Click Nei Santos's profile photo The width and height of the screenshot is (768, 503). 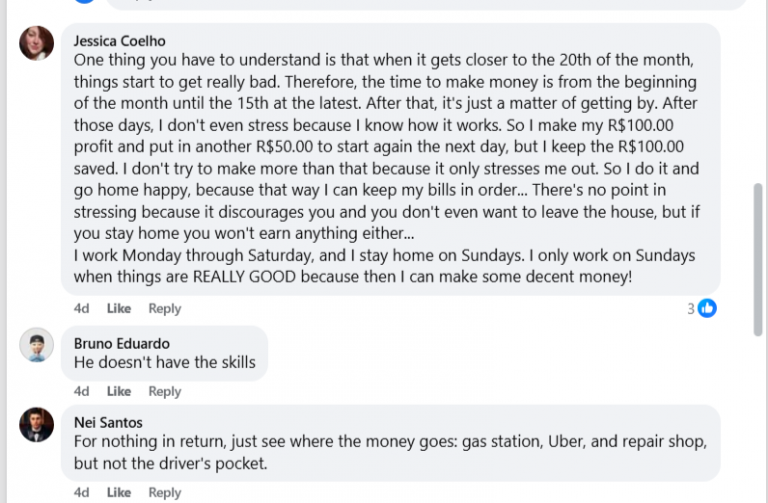click(37, 424)
